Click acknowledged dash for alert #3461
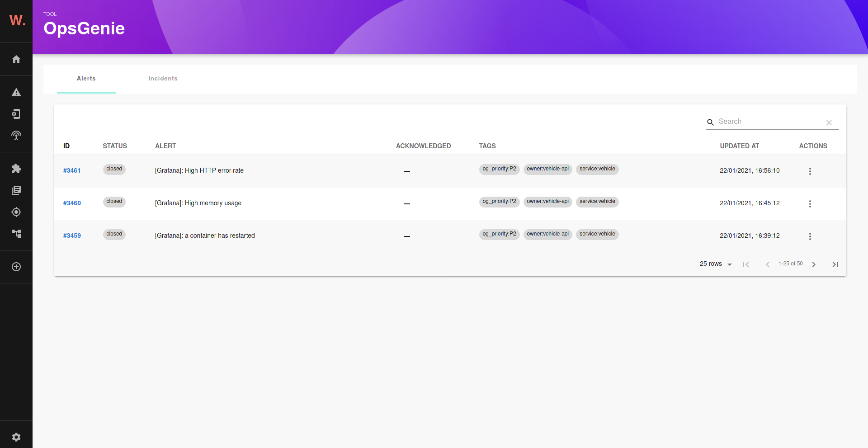868x448 pixels. [x=407, y=171]
